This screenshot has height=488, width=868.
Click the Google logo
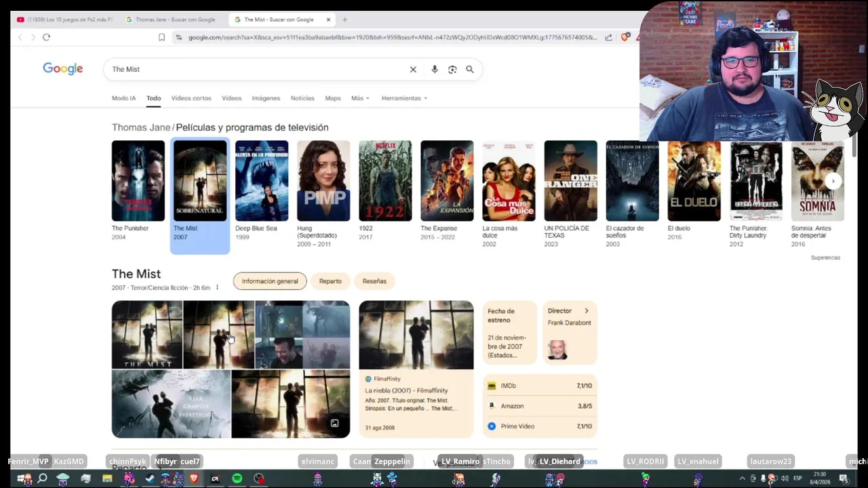coord(63,68)
